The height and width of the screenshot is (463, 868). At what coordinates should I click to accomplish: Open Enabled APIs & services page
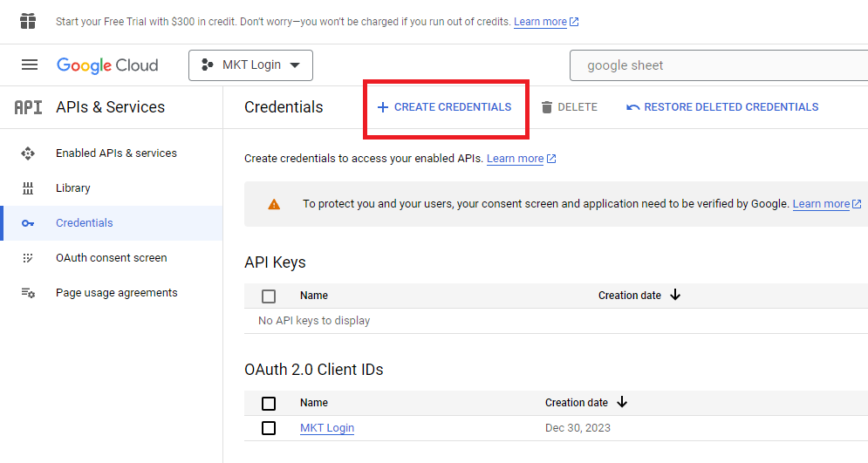click(x=116, y=153)
